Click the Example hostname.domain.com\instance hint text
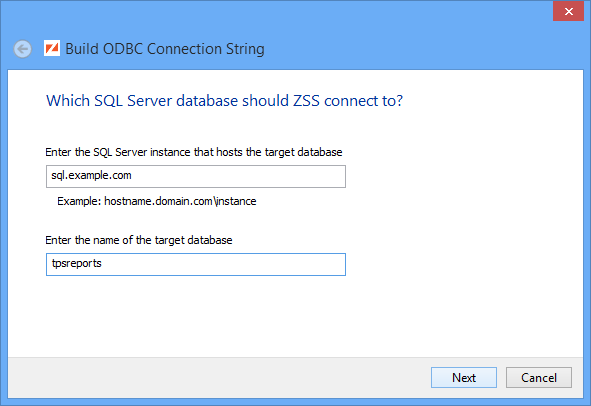This screenshot has height=406, width=591. (x=156, y=201)
